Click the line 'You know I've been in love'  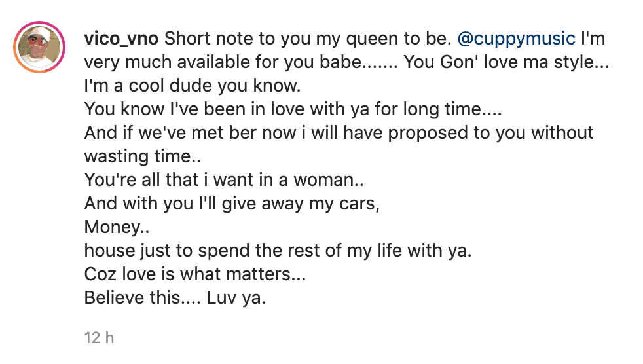(194, 109)
